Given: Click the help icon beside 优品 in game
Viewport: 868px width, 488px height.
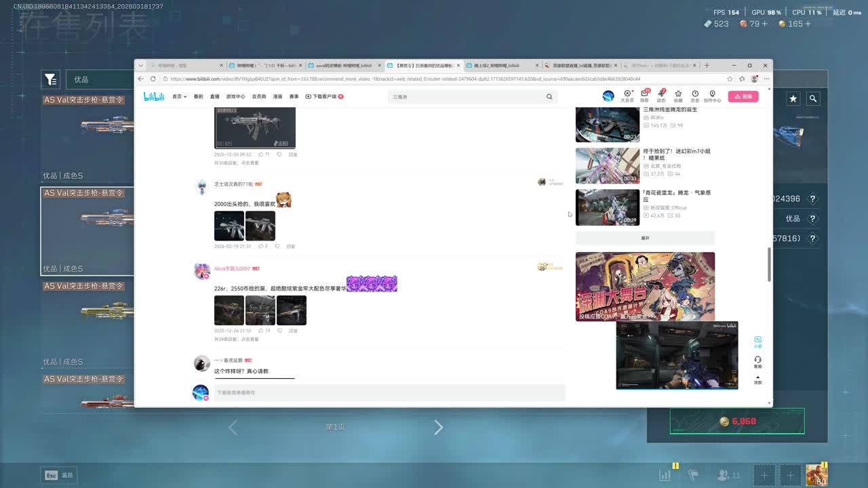Looking at the screenshot, I should click(x=812, y=219).
